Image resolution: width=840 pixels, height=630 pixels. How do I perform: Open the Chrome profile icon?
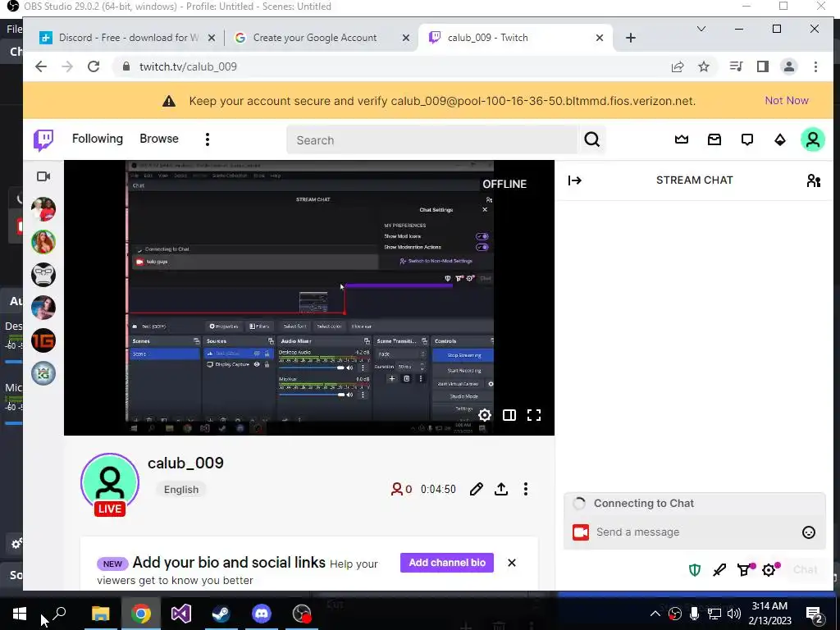(788, 66)
